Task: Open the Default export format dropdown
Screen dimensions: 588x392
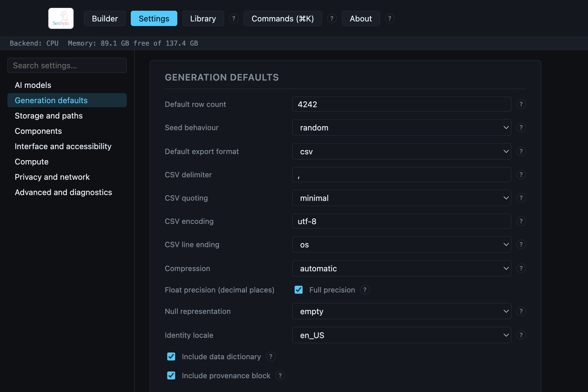Action: [401, 151]
